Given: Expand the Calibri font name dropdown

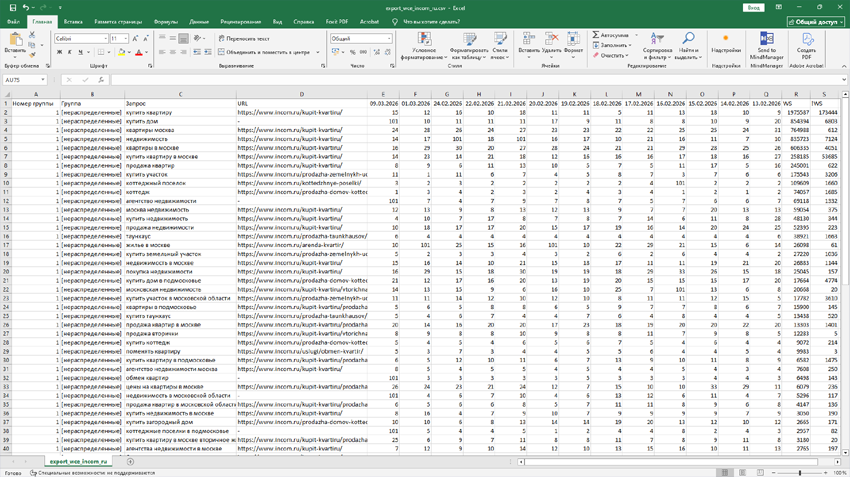Looking at the screenshot, I should click(x=105, y=39).
